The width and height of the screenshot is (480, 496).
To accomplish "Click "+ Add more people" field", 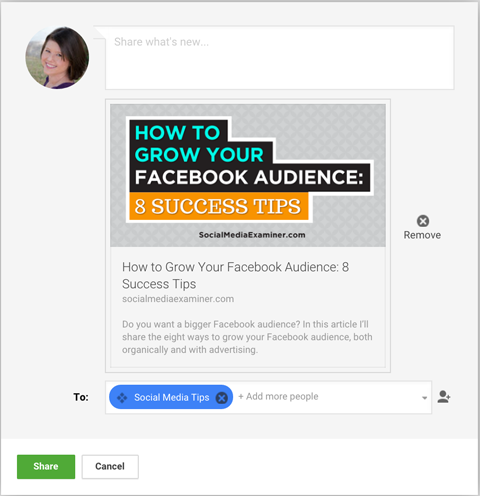I will click(278, 396).
